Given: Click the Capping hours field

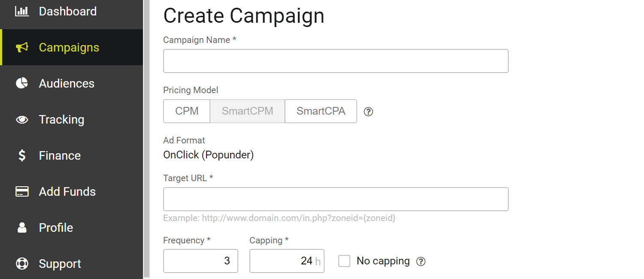Looking at the screenshot, I should point(283,261).
